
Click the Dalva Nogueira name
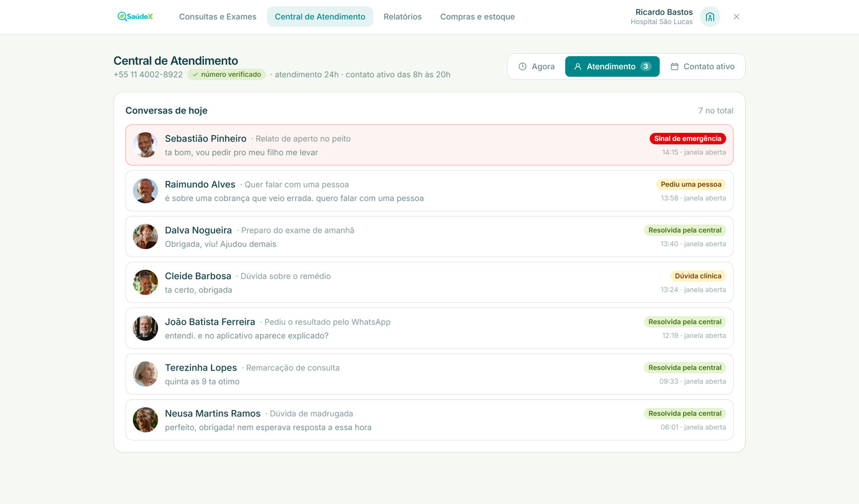point(198,230)
